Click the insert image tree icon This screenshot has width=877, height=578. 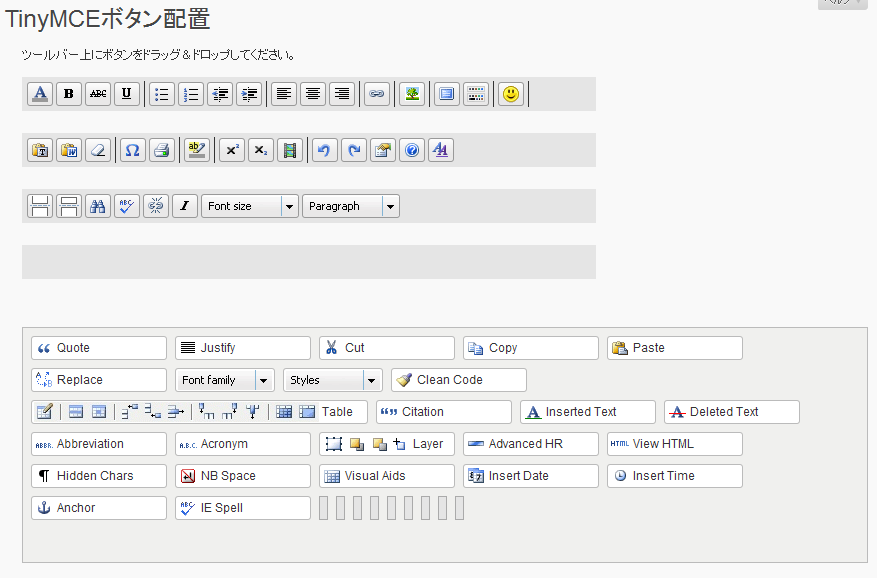pyautogui.click(x=412, y=94)
